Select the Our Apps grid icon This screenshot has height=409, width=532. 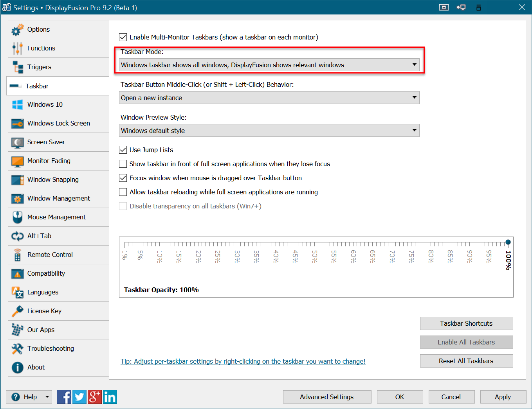click(x=18, y=330)
